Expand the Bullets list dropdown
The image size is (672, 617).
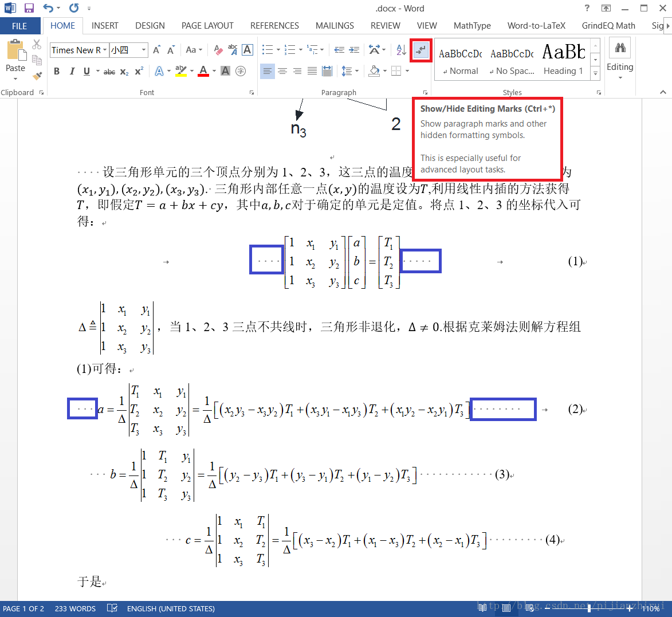click(278, 50)
